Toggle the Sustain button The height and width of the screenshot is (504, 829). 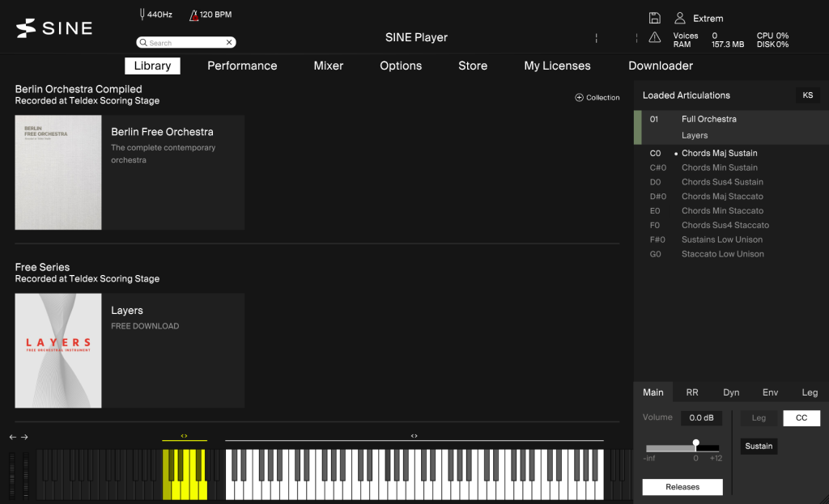pyautogui.click(x=759, y=446)
